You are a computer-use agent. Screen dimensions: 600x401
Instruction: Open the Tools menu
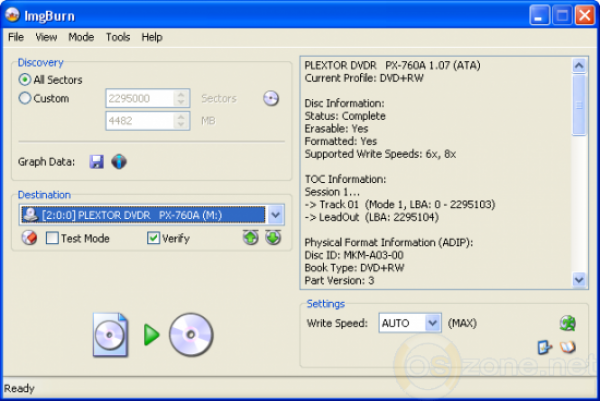coord(118,37)
